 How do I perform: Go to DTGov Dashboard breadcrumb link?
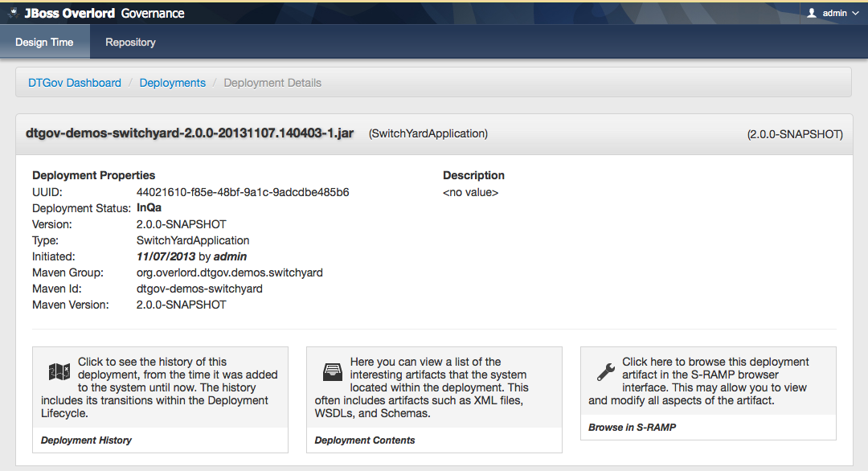[x=75, y=83]
